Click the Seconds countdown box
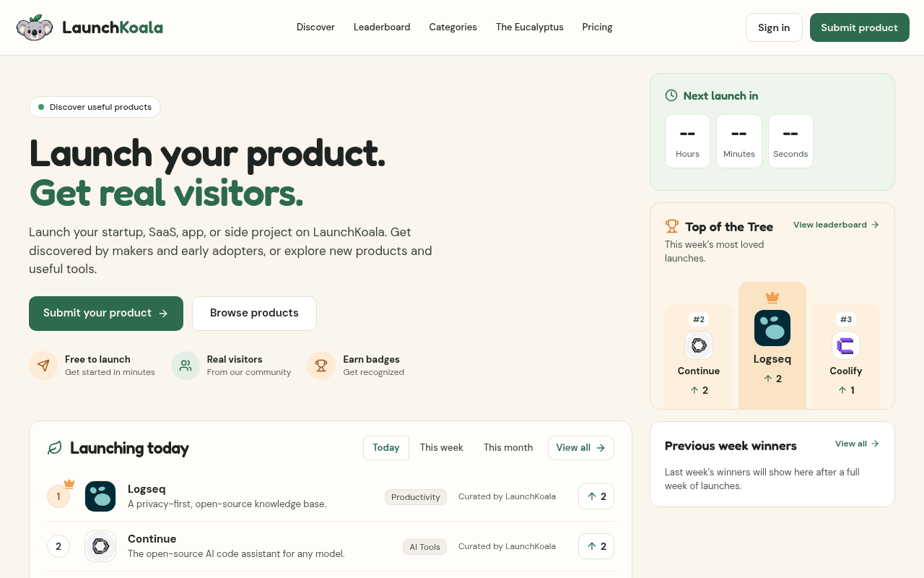The height and width of the screenshot is (578, 924). 790,142
